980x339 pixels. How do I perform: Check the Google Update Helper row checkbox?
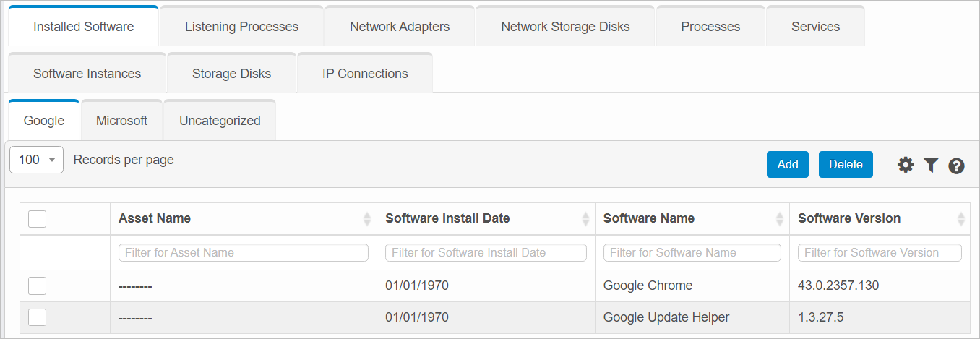tap(37, 317)
